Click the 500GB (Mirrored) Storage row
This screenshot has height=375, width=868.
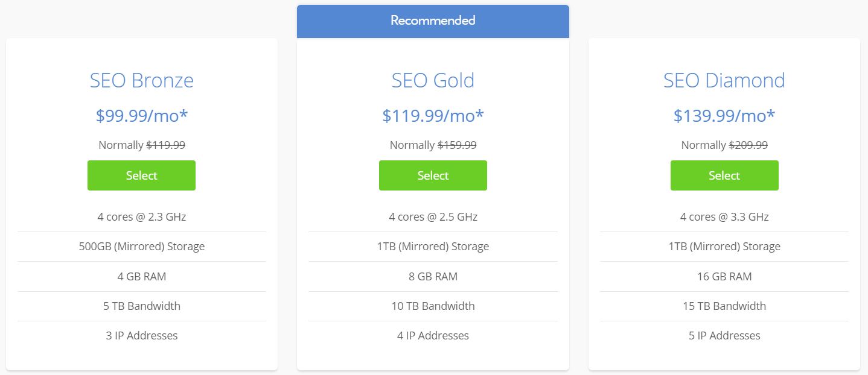pyautogui.click(x=142, y=247)
